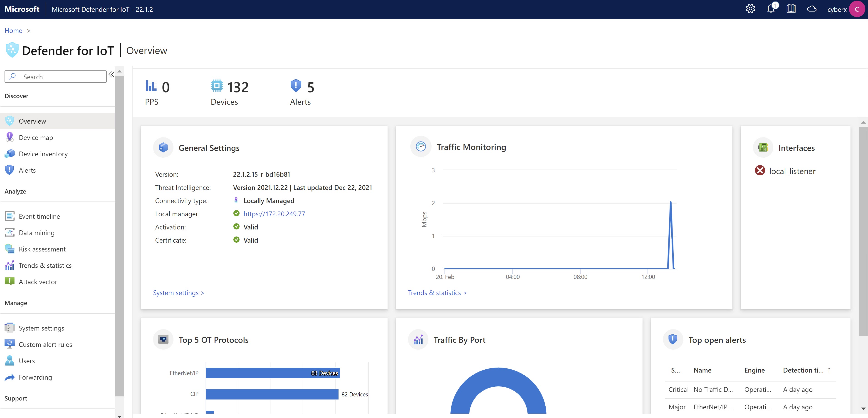Click the traffic spike on the Mbps chart

click(670, 235)
